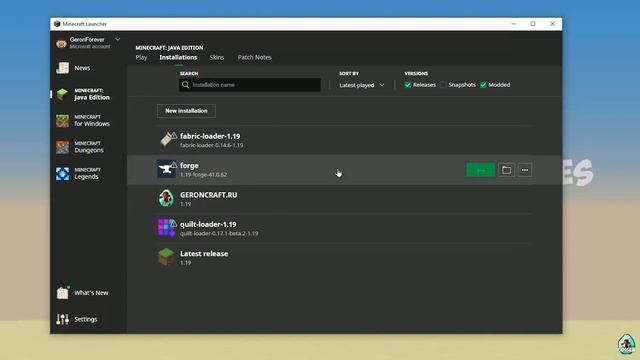Click the GeronForever account avatar
The height and width of the screenshot is (360, 640).
coord(61,43)
